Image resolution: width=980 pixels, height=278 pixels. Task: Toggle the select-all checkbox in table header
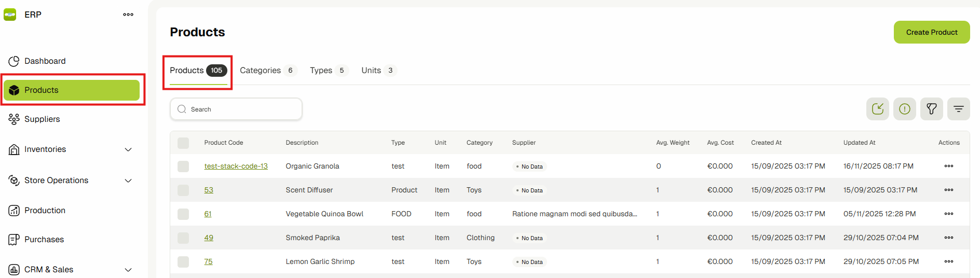coord(183,143)
